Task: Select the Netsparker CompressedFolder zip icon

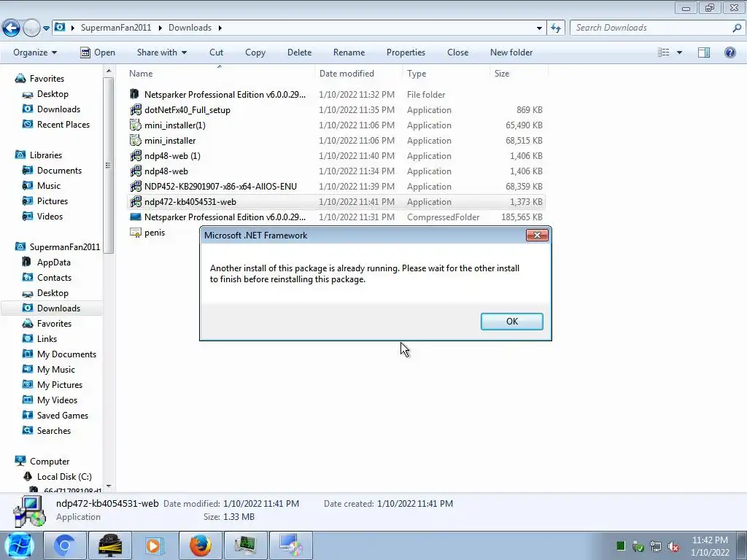Action: (x=136, y=217)
